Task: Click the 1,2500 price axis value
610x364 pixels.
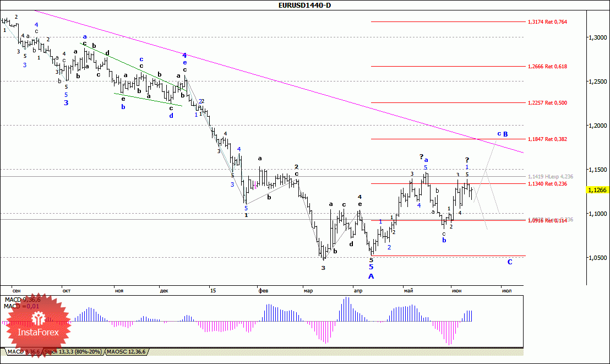Action: 598,82
